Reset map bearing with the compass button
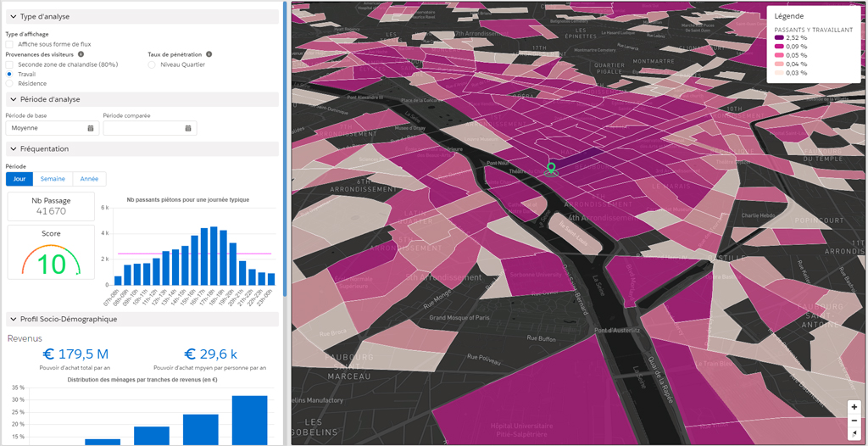Screen dimensions: 868x446 pyautogui.click(x=854, y=432)
